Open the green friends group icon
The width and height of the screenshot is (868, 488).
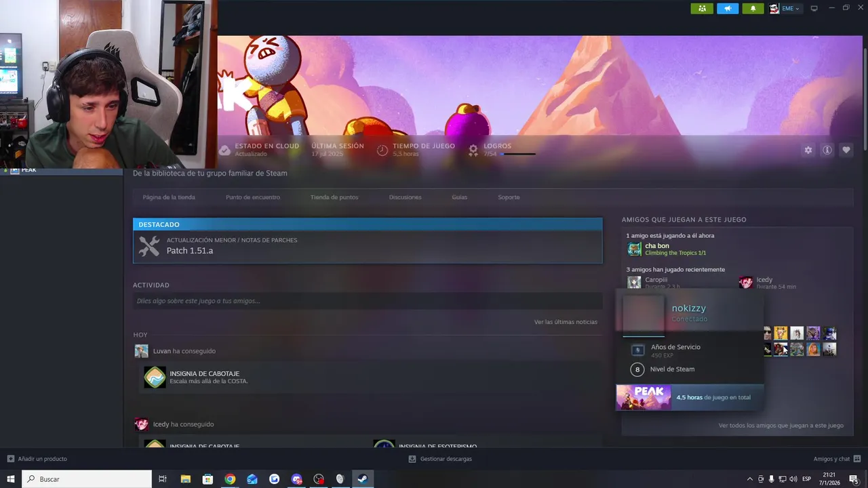click(x=702, y=8)
